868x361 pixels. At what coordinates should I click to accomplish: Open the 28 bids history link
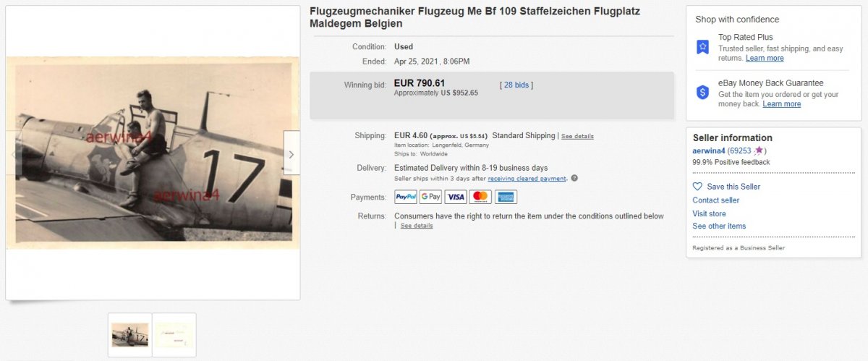click(x=516, y=85)
